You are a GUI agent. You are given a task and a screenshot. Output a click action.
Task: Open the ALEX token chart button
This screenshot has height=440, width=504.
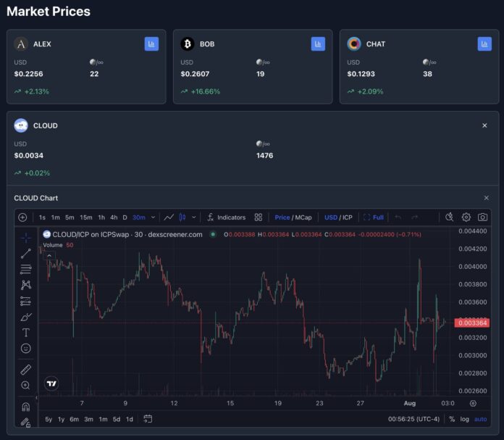point(151,44)
